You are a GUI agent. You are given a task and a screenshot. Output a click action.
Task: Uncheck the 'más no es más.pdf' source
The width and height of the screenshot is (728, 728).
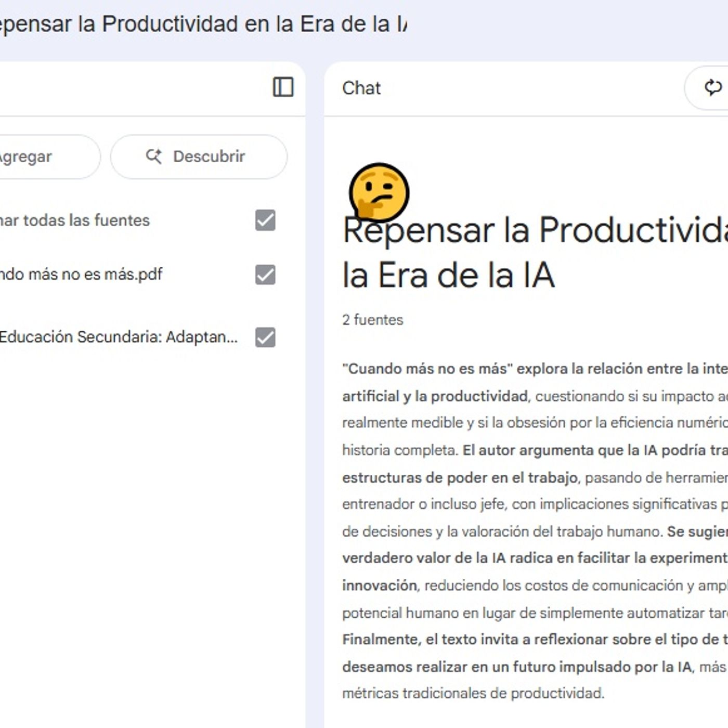pyautogui.click(x=265, y=275)
